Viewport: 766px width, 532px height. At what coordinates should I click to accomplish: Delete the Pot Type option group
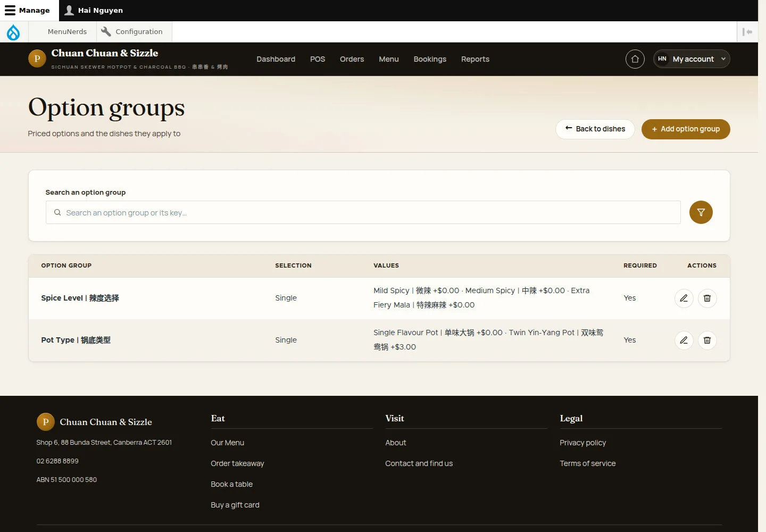(x=707, y=340)
